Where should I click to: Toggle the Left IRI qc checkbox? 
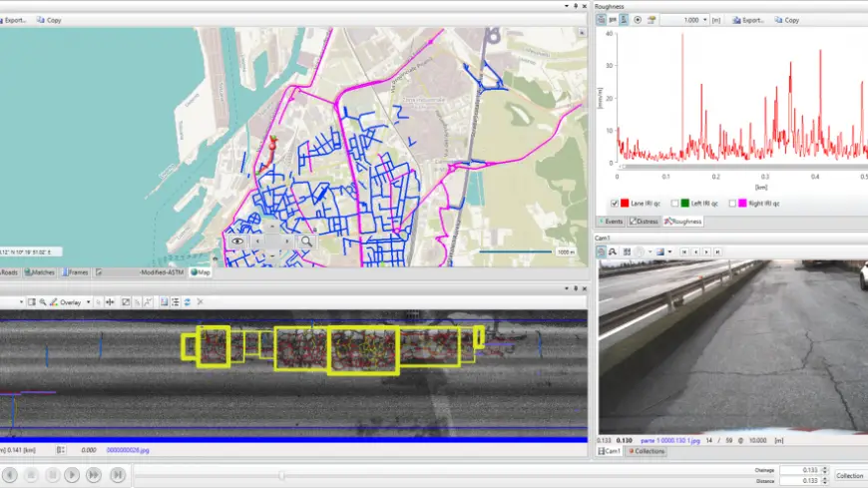tap(674, 204)
